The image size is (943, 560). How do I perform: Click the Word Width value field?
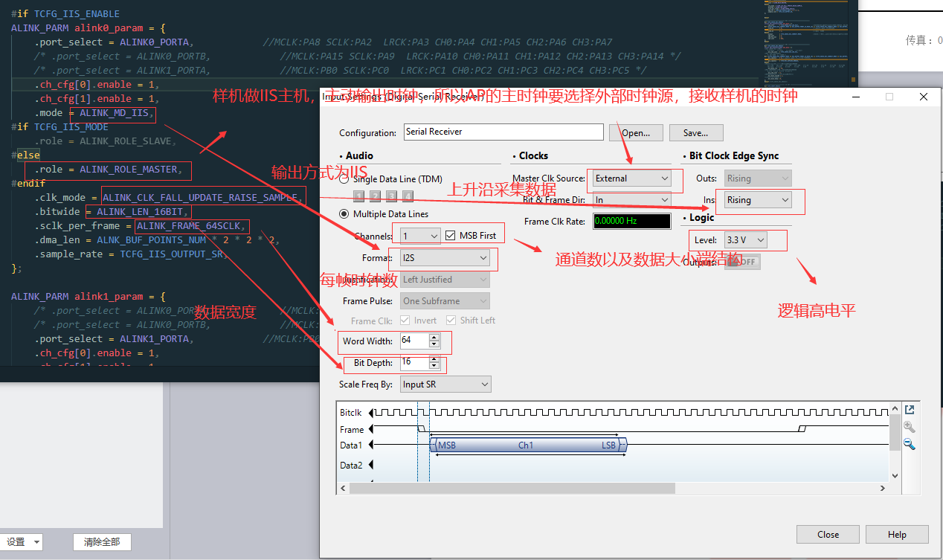coord(414,341)
